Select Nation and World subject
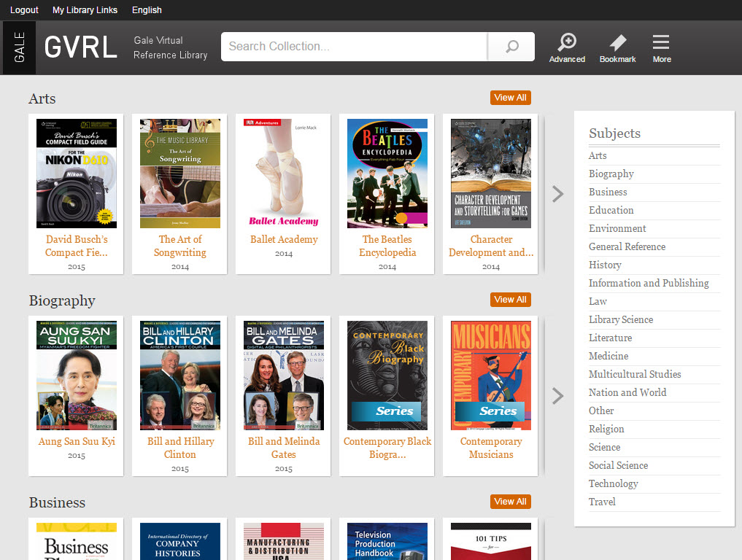This screenshot has height=560, width=742. 627,392
